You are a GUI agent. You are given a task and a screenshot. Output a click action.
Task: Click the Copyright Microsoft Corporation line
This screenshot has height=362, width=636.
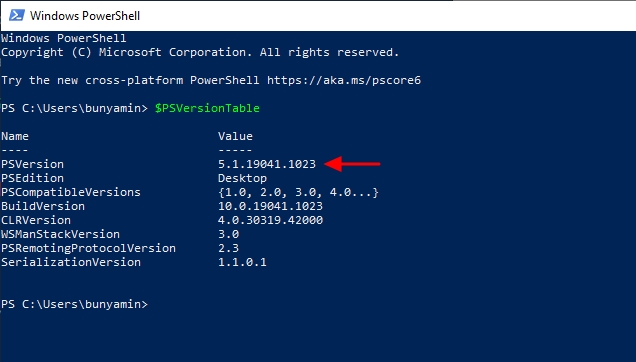pyautogui.click(x=200, y=53)
